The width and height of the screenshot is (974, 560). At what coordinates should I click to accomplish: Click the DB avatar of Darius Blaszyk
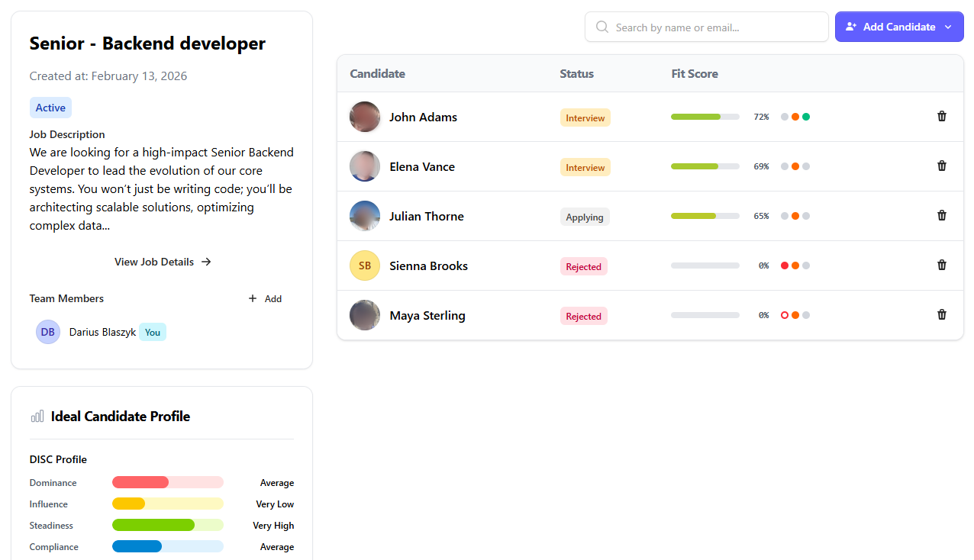point(48,332)
